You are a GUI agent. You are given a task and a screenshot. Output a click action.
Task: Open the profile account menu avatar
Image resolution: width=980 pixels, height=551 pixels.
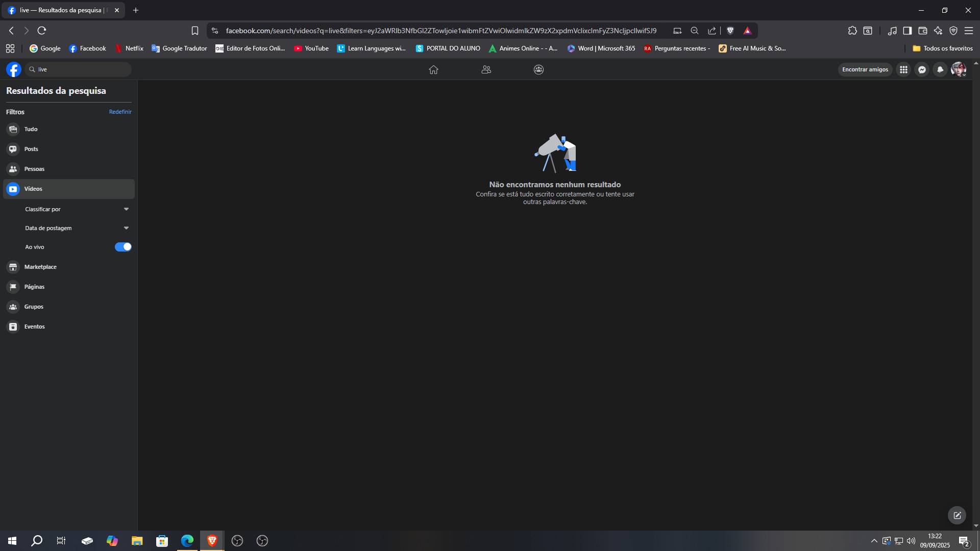tap(958, 69)
